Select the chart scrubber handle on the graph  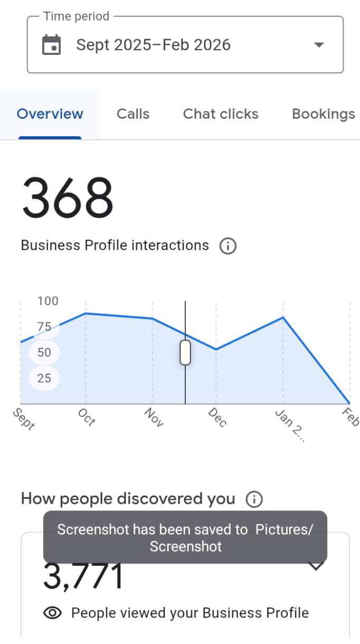tap(185, 352)
